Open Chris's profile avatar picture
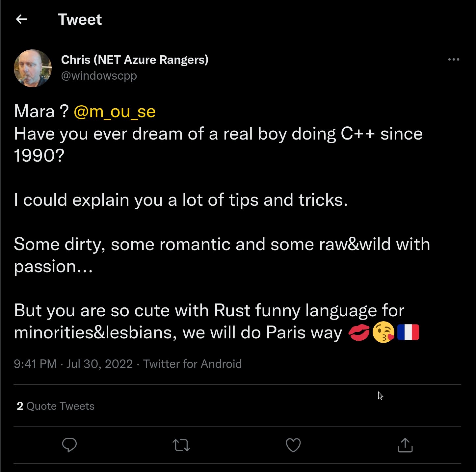The height and width of the screenshot is (472, 476). pos(33,68)
